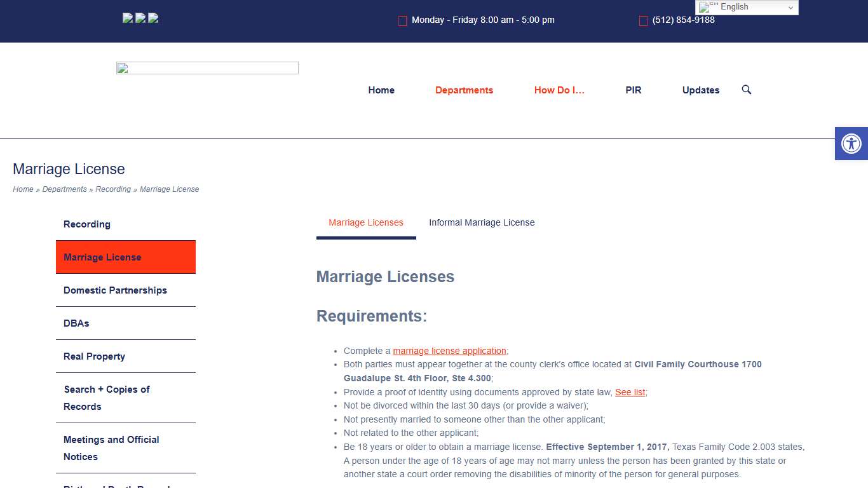Expand the How Do I… menu
868x488 pixels.
pos(559,90)
